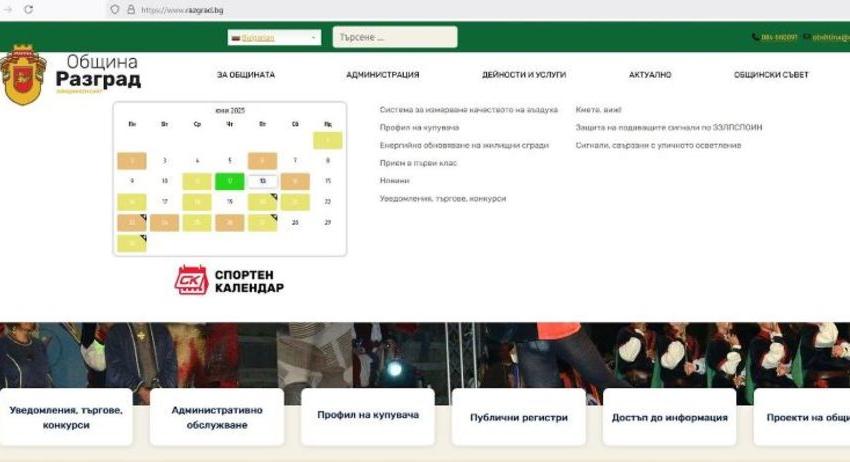850x462 pixels.
Task: Open the Спортен календар logo icon
Action: [x=191, y=280]
